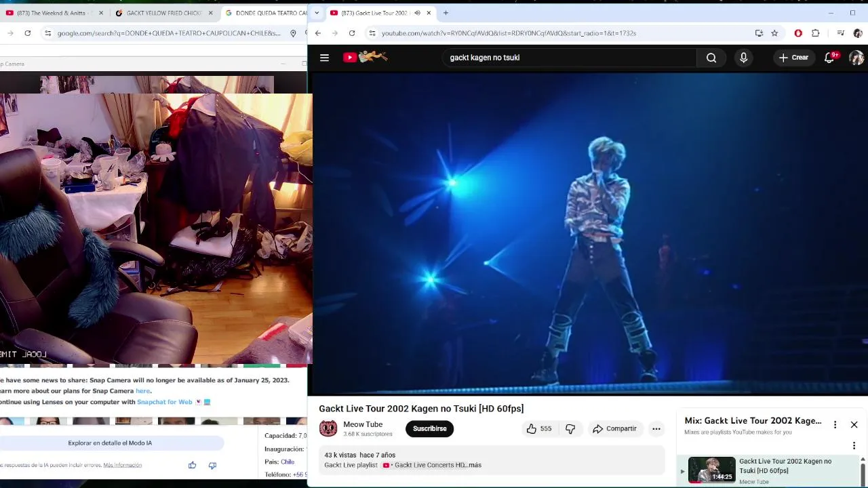The height and width of the screenshot is (488, 868).
Task: Click the install/cast icon in YouTube address bar
Action: (x=759, y=33)
